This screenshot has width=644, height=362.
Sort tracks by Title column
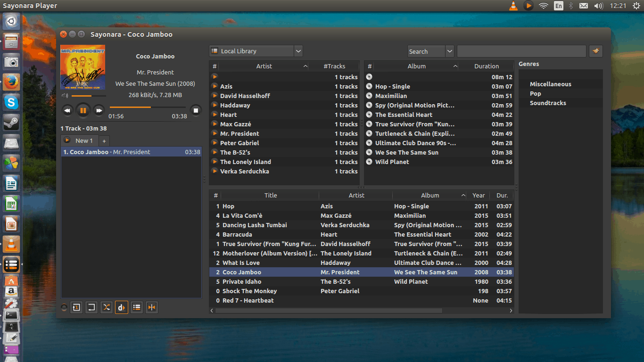pyautogui.click(x=271, y=195)
